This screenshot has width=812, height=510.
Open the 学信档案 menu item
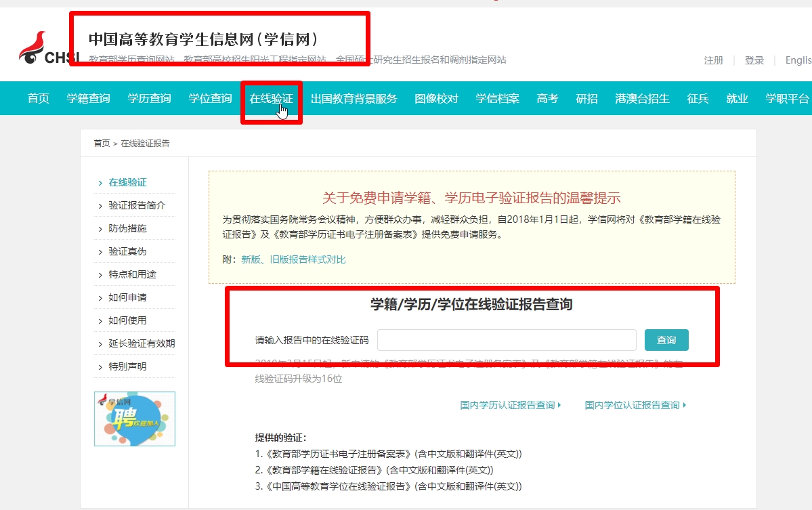(498, 98)
